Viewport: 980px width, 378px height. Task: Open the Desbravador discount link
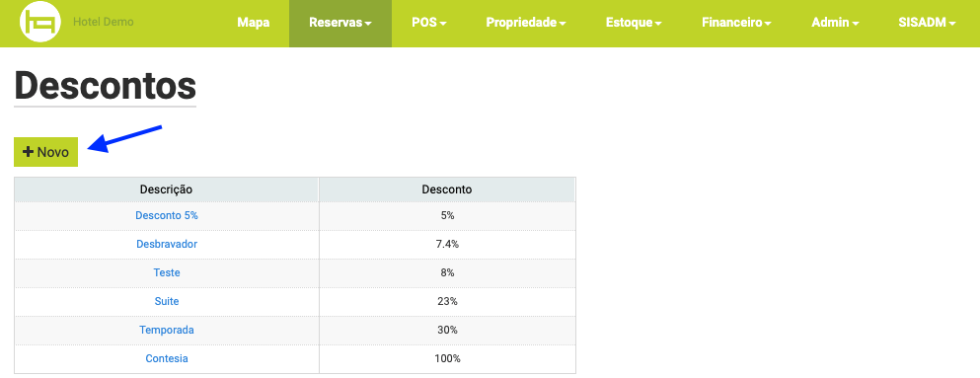[166, 245]
